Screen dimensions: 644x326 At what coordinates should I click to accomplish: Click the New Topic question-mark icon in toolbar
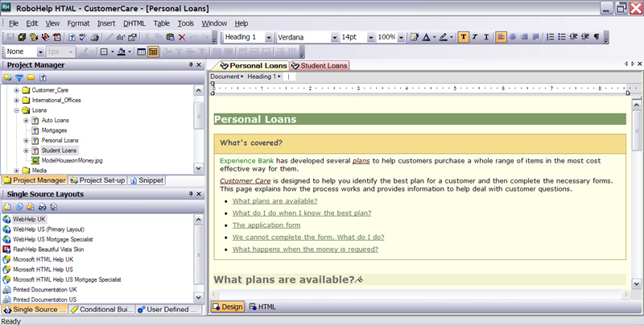click(72, 37)
